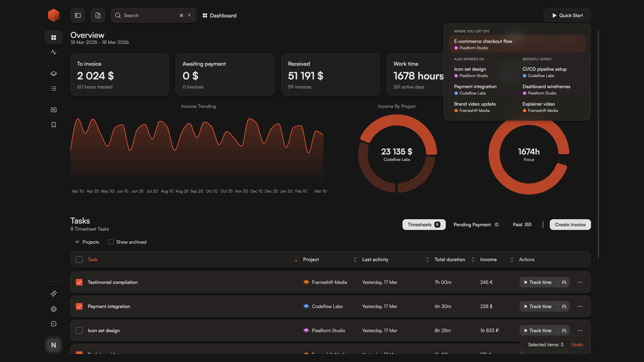
Task: Check the Icon set design task checkbox
Action: click(x=79, y=330)
